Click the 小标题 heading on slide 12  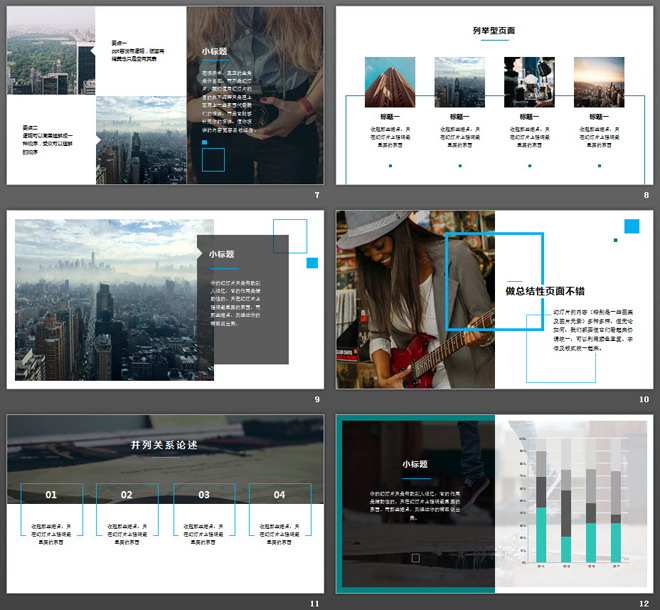415,464
